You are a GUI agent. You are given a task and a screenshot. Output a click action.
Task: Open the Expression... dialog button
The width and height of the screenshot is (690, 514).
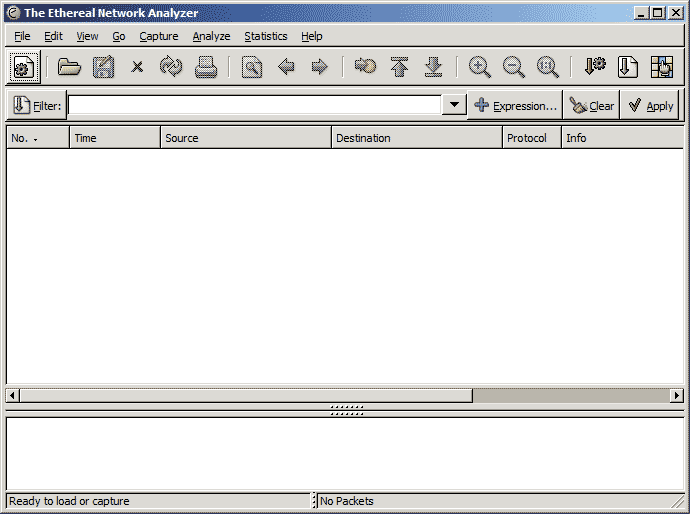(x=515, y=106)
